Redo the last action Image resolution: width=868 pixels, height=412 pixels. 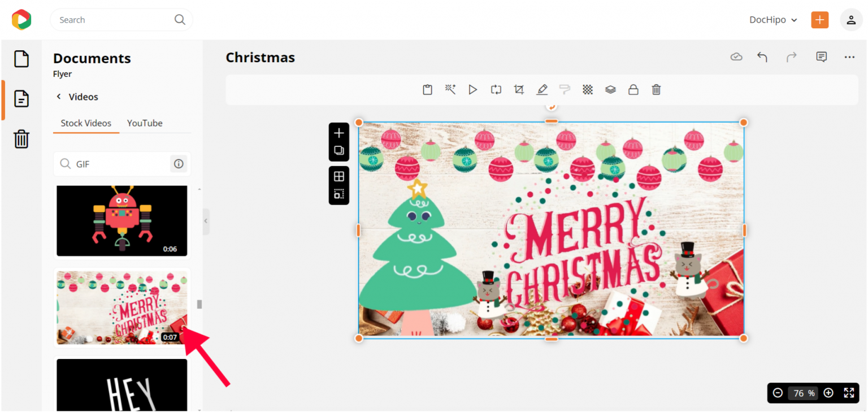(791, 57)
